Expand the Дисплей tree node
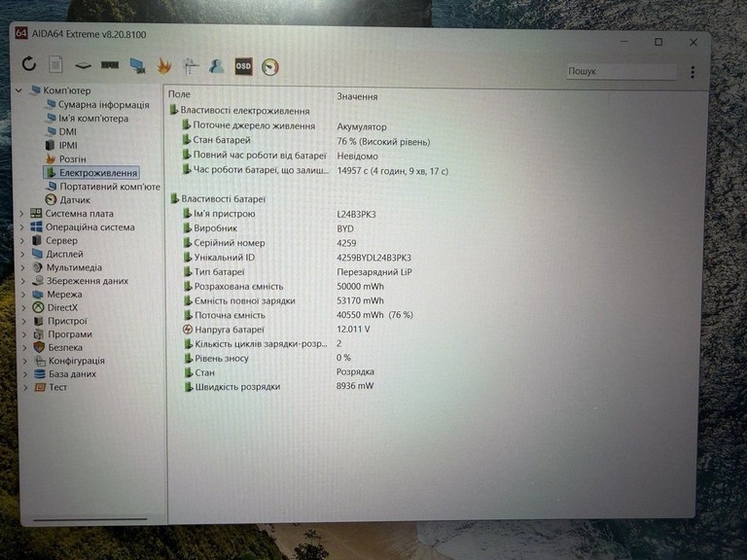 [x=22, y=255]
